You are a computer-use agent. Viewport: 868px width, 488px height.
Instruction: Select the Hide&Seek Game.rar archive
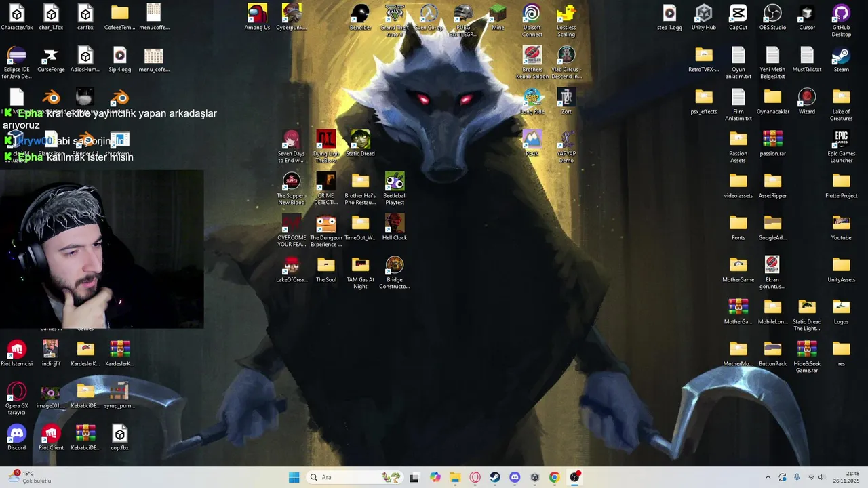pos(807,357)
